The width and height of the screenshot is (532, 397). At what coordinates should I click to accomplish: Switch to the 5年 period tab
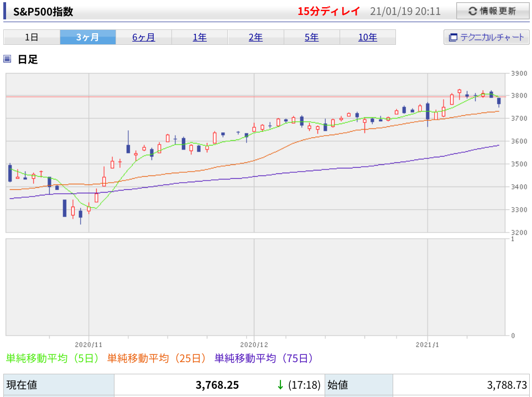point(311,37)
